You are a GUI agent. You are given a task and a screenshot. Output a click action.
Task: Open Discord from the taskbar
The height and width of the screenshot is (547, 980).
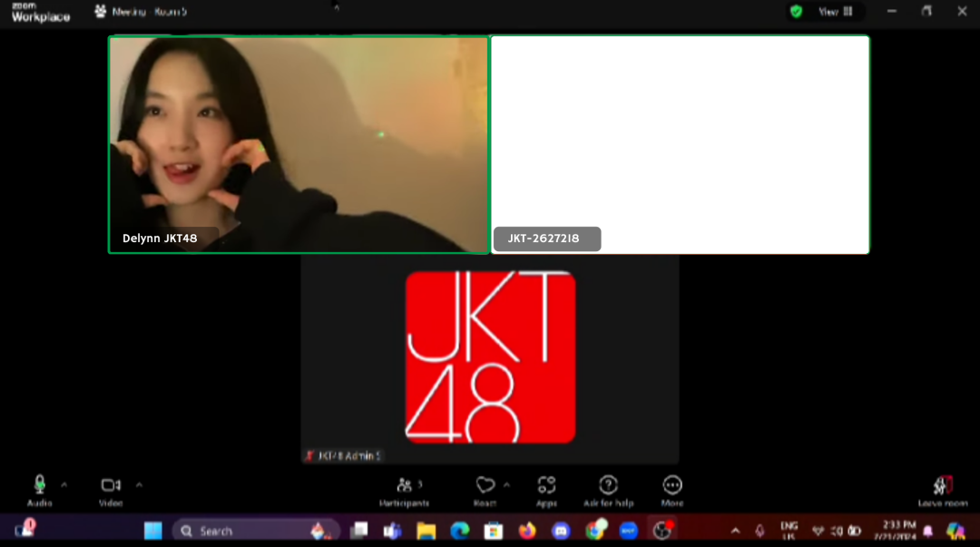(x=562, y=531)
